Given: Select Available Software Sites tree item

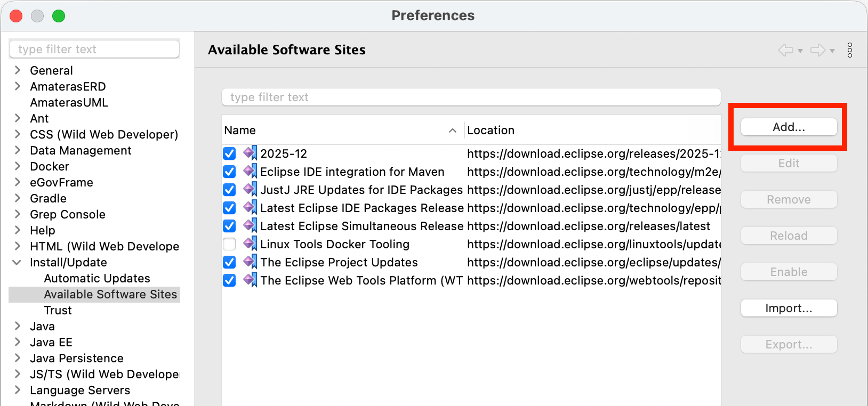Looking at the screenshot, I should (x=110, y=294).
